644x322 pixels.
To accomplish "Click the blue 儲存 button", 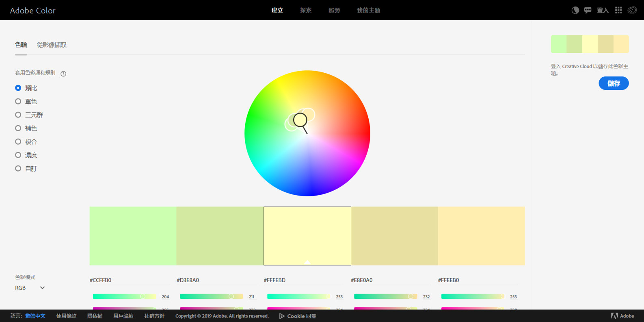I will tap(614, 83).
